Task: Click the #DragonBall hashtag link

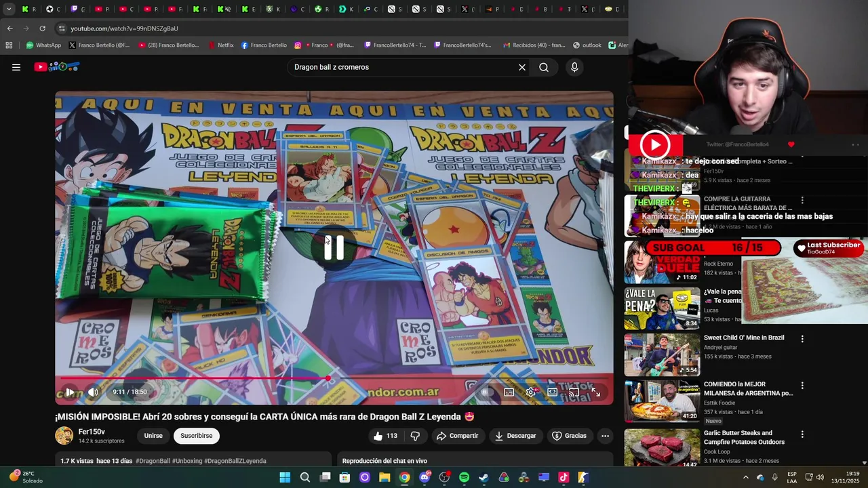Action: [x=153, y=461]
